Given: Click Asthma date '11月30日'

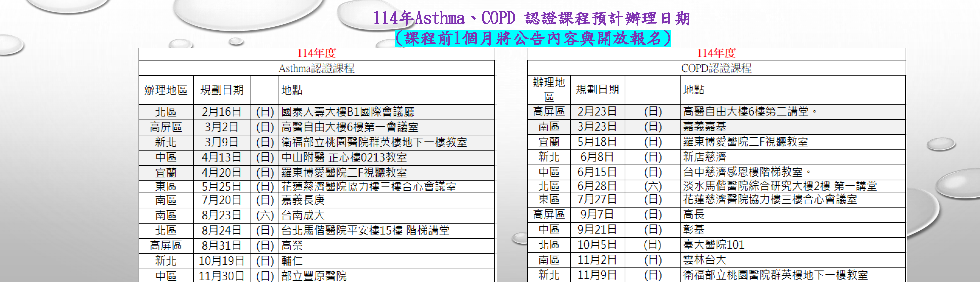Looking at the screenshot, I should (222, 276).
